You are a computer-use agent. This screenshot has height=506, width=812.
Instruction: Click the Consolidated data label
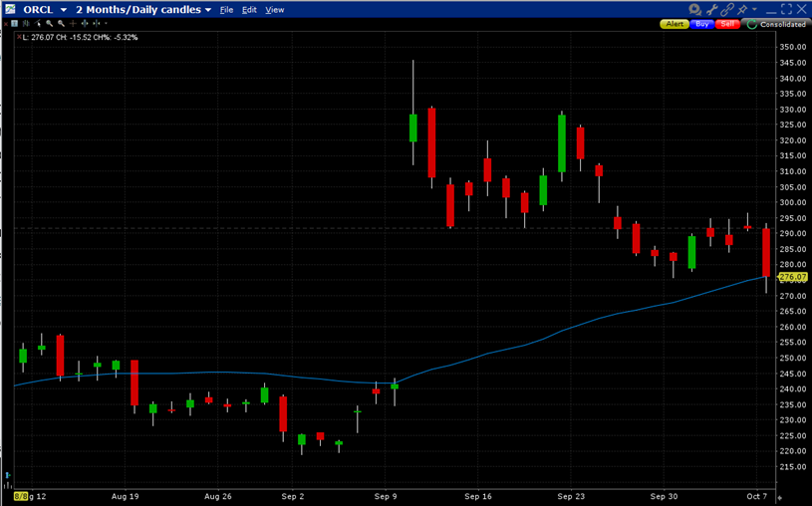[783, 24]
